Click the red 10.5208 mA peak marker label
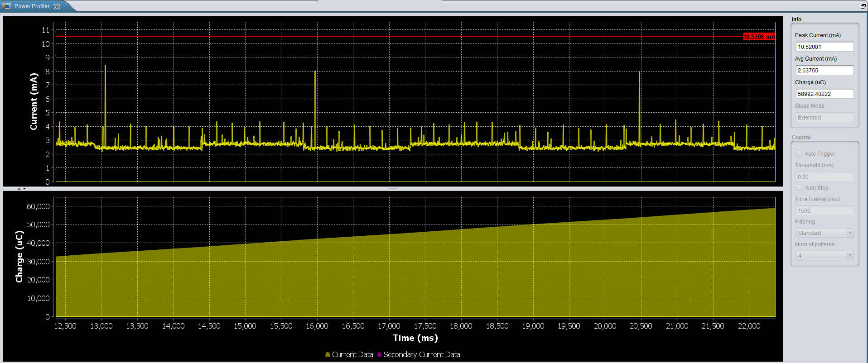The image size is (868, 363). pyautogui.click(x=759, y=37)
